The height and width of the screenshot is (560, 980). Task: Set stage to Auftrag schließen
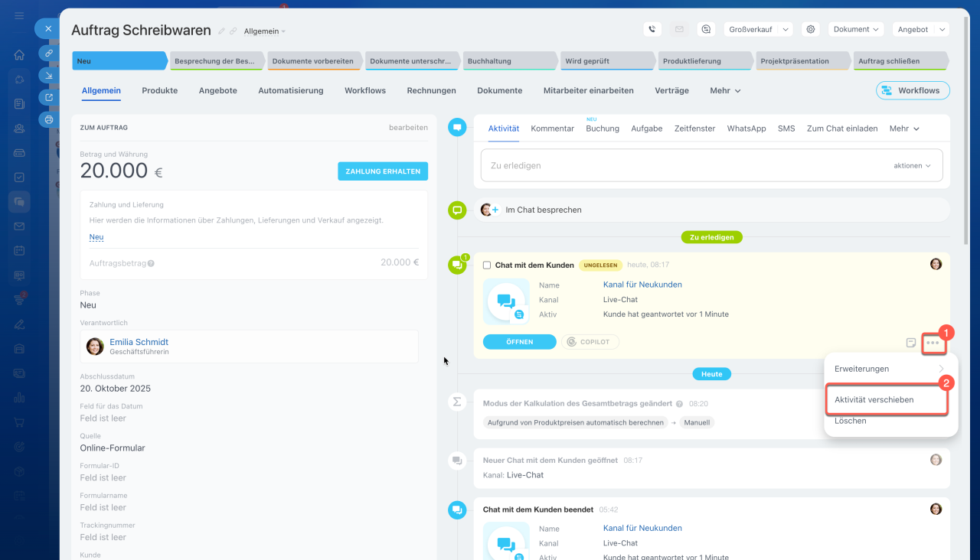(898, 61)
